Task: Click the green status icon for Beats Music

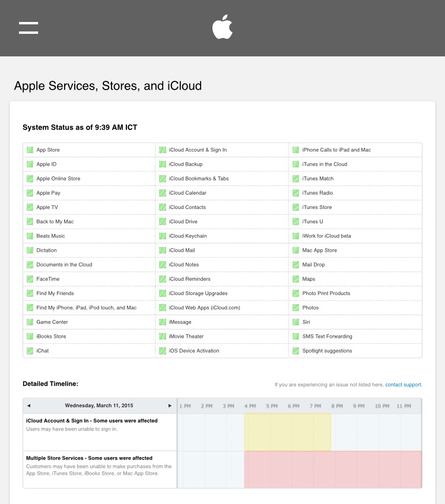Action: [x=30, y=236]
